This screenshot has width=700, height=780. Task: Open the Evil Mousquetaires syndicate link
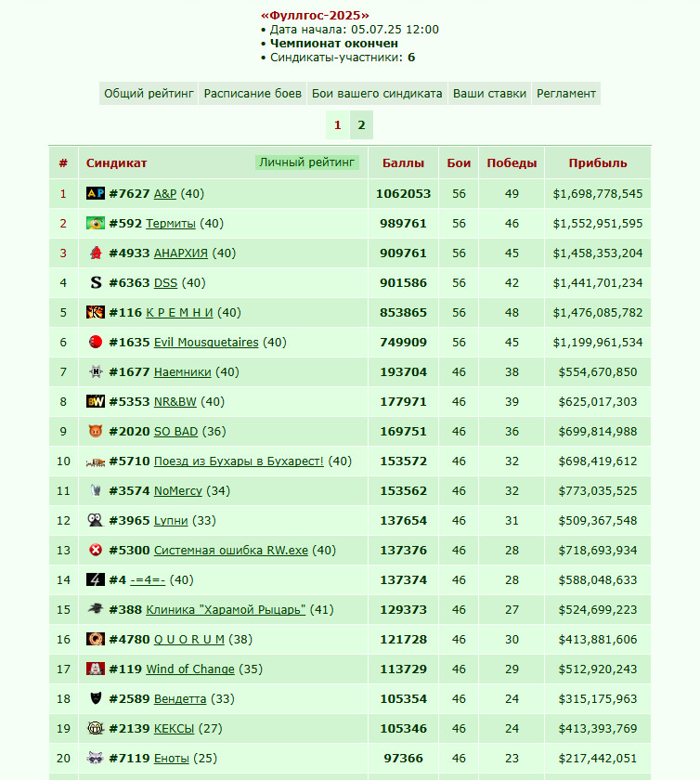pyautogui.click(x=206, y=343)
